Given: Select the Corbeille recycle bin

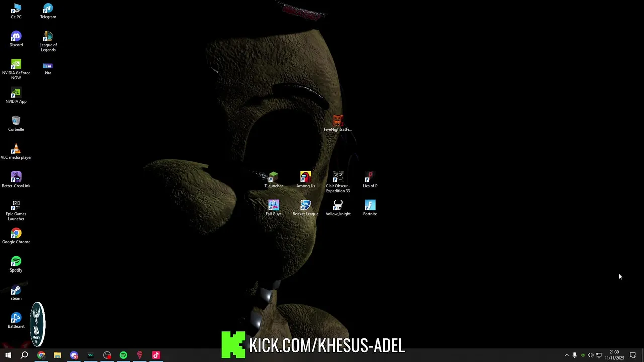Looking at the screenshot, I should 16,124.
